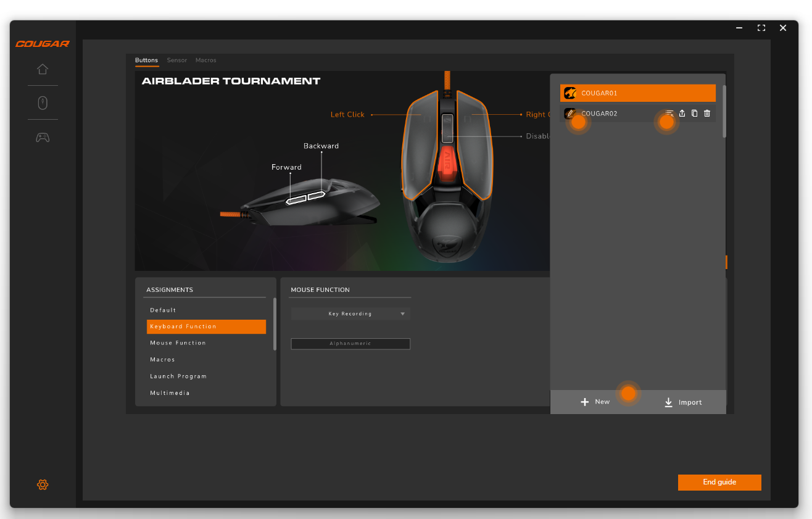The height and width of the screenshot is (519, 812).
Task: Click the Assignments list scrollbar
Action: click(x=275, y=324)
